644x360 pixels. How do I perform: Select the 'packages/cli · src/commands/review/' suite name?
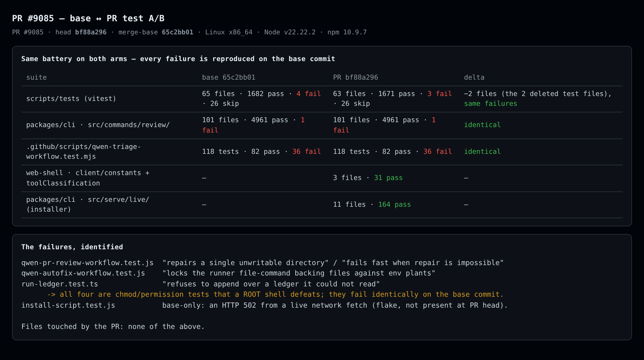pos(98,125)
